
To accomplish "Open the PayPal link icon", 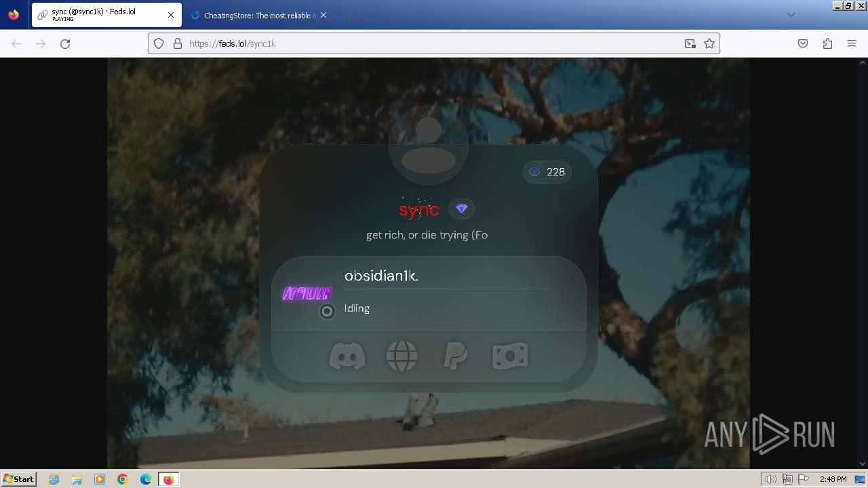I will (455, 356).
